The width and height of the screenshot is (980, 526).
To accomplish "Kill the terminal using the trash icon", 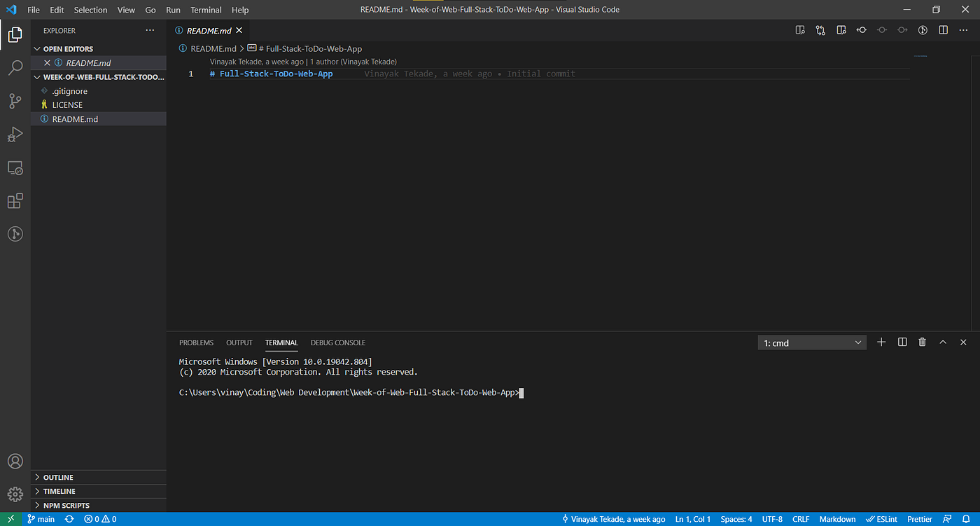I will pos(922,342).
